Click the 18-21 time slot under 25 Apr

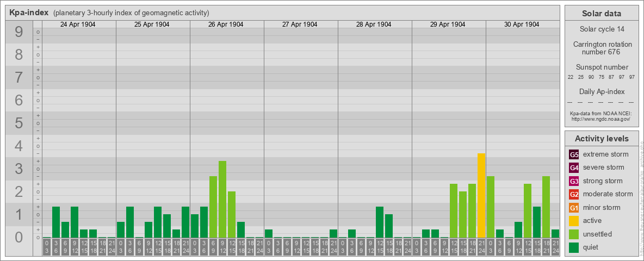[176, 247]
